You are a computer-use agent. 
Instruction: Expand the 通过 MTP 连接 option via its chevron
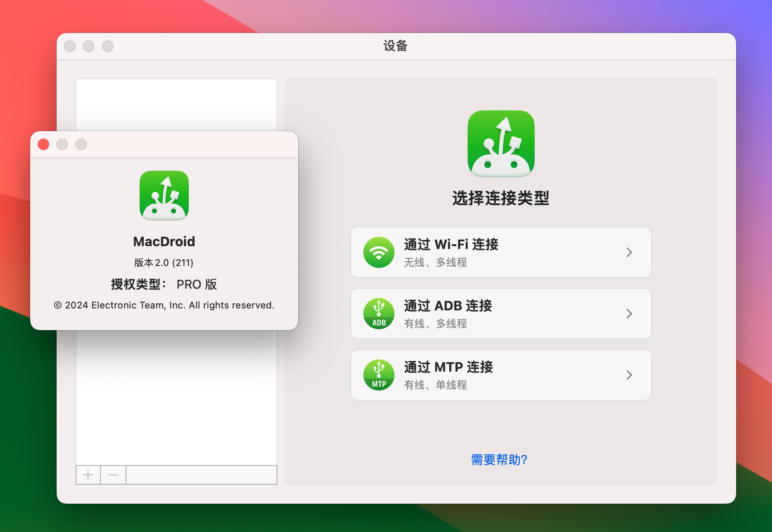[629, 375]
